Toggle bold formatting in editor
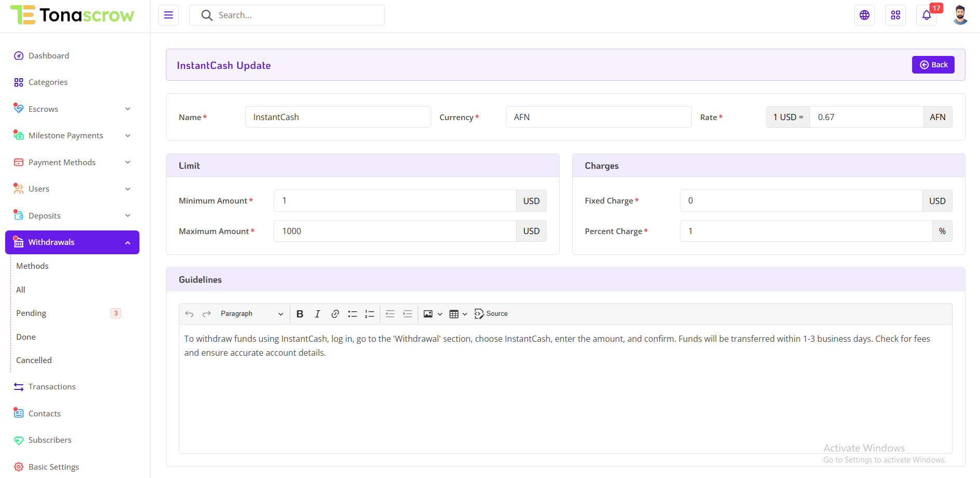 pyautogui.click(x=300, y=314)
